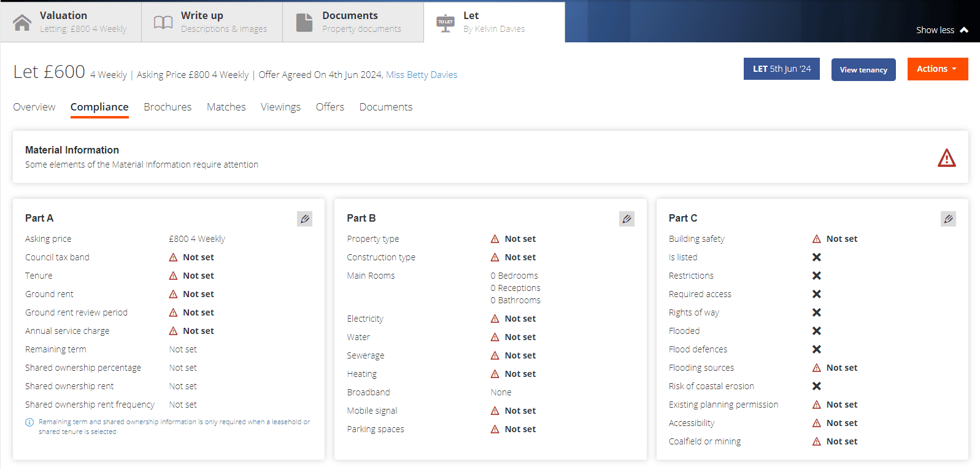Click the Flooding sources label
The width and height of the screenshot is (980, 469).
[x=701, y=368]
